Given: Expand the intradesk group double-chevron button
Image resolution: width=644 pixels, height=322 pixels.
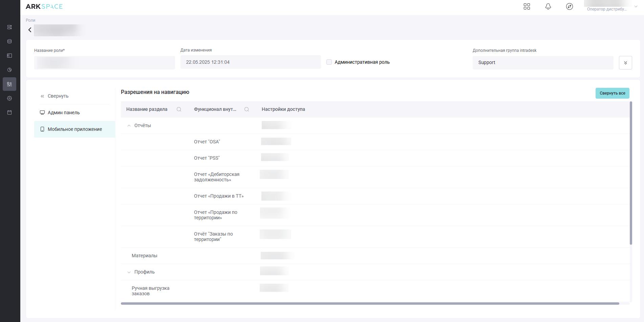Looking at the screenshot, I should 625,63.
